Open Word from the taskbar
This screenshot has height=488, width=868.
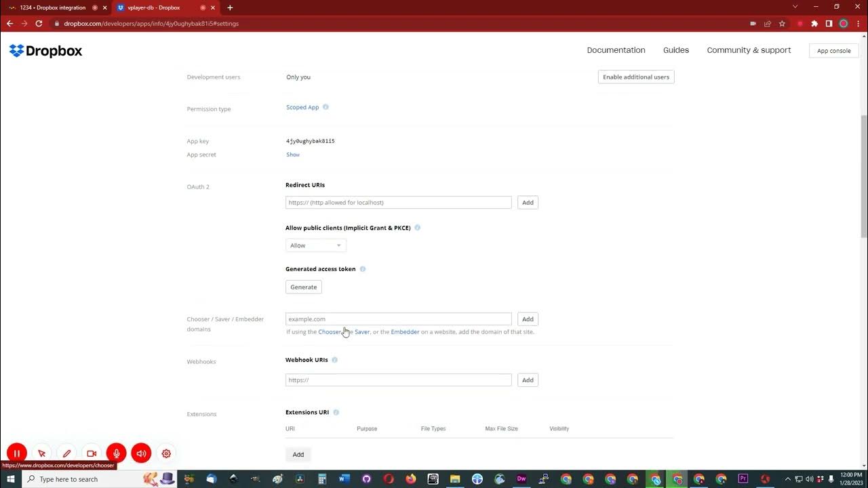click(x=344, y=479)
